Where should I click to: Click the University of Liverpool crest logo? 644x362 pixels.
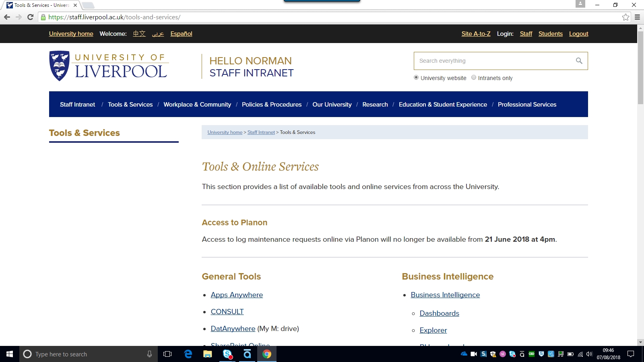click(60, 66)
